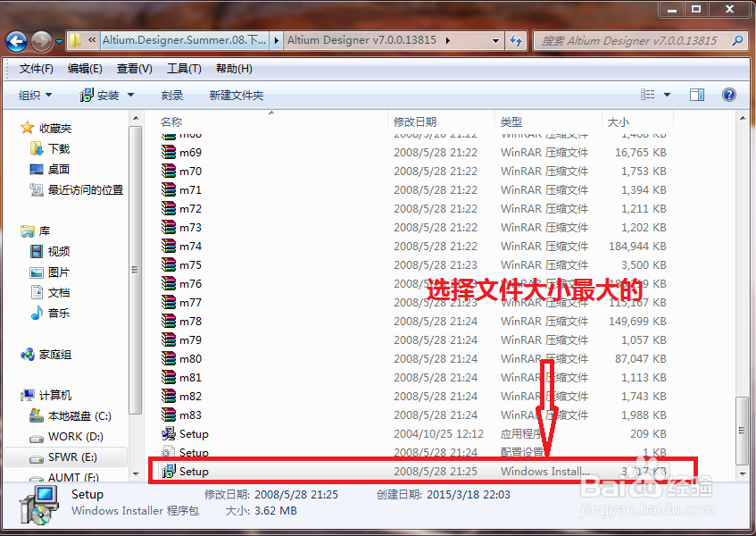Select the m74 archive icon

169,246
